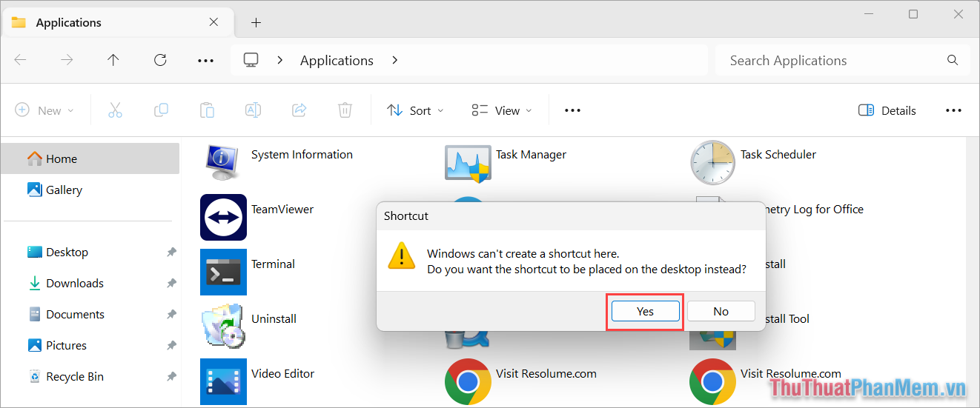
Task: Go up one folder level
Action: (x=113, y=60)
